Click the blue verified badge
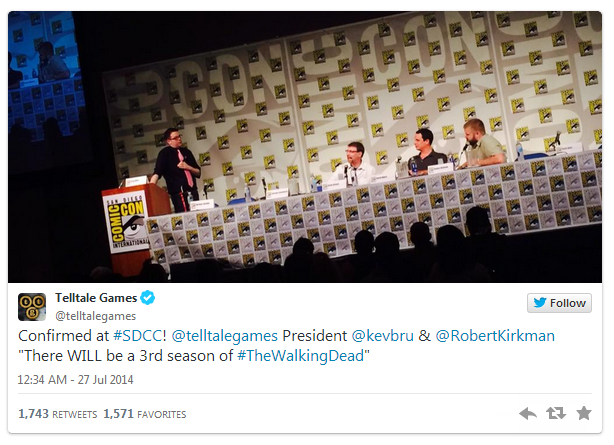 point(148,298)
